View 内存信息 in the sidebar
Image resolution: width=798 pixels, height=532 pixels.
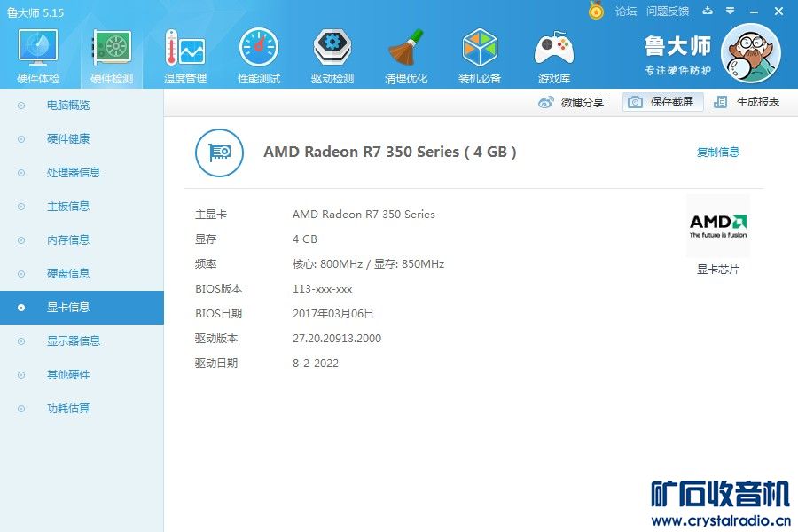click(82, 239)
